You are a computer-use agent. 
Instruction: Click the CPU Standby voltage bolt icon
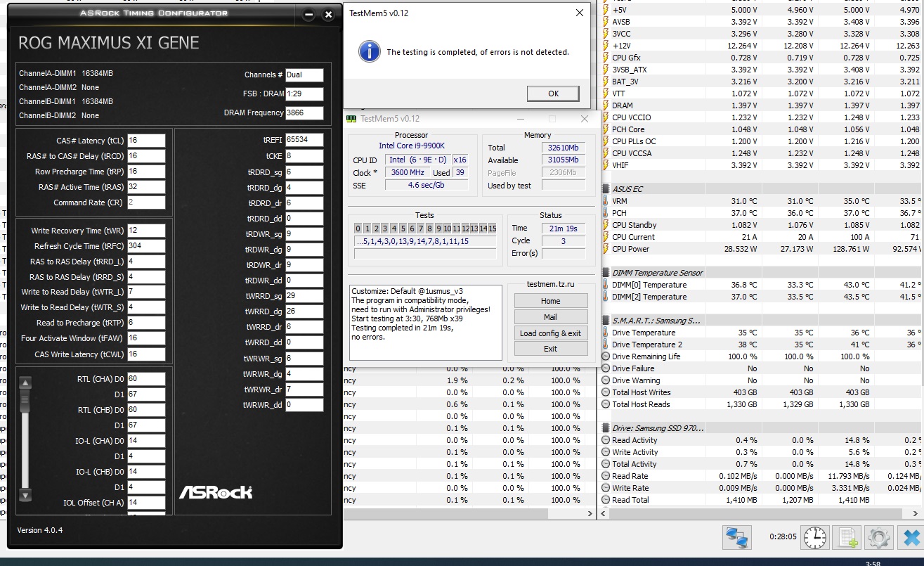pos(606,225)
